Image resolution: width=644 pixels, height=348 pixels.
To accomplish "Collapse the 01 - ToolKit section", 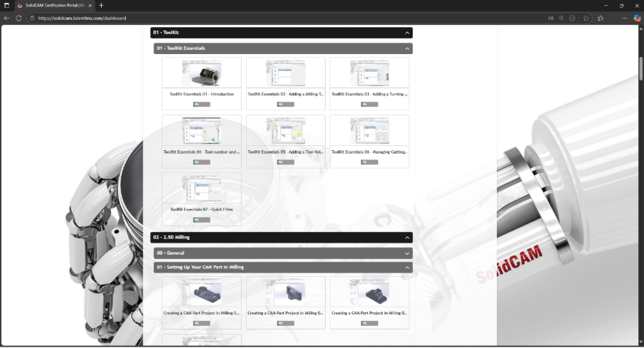I will click(x=407, y=33).
